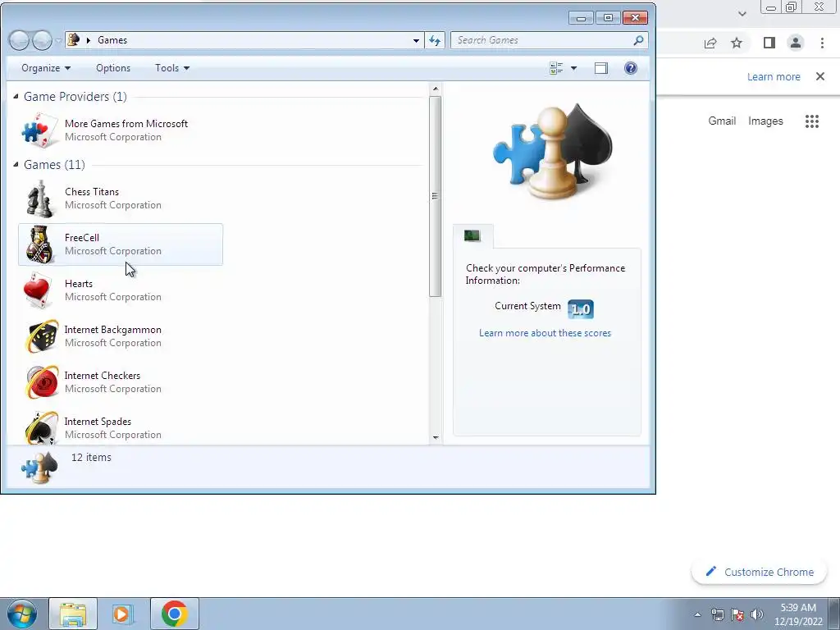Viewport: 840px width, 630px height.
Task: Click the magnifier icon in Search Games
Action: coord(638,40)
